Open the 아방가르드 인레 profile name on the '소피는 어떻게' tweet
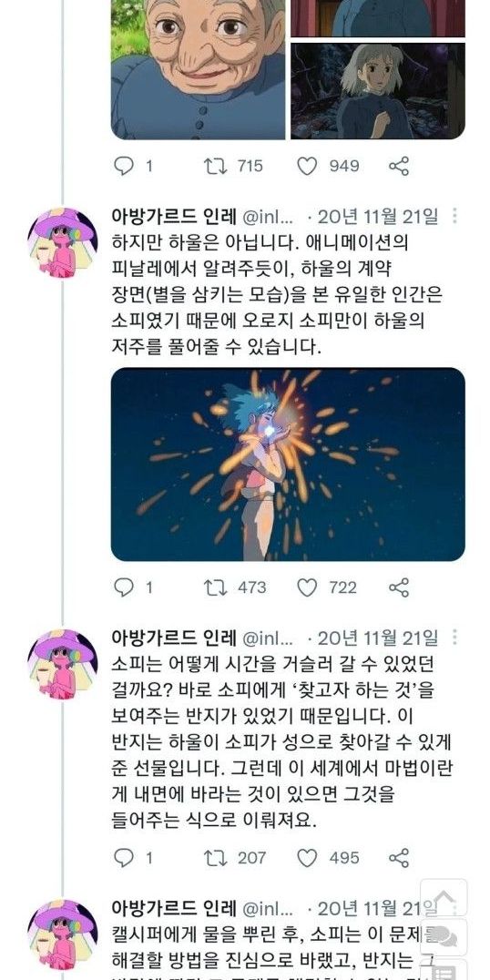 pyautogui.click(x=174, y=638)
